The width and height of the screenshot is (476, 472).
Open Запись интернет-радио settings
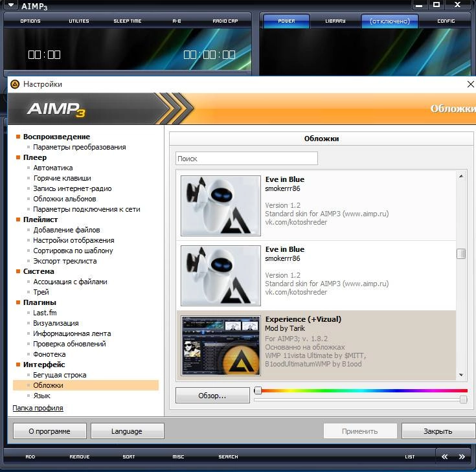coord(73,188)
